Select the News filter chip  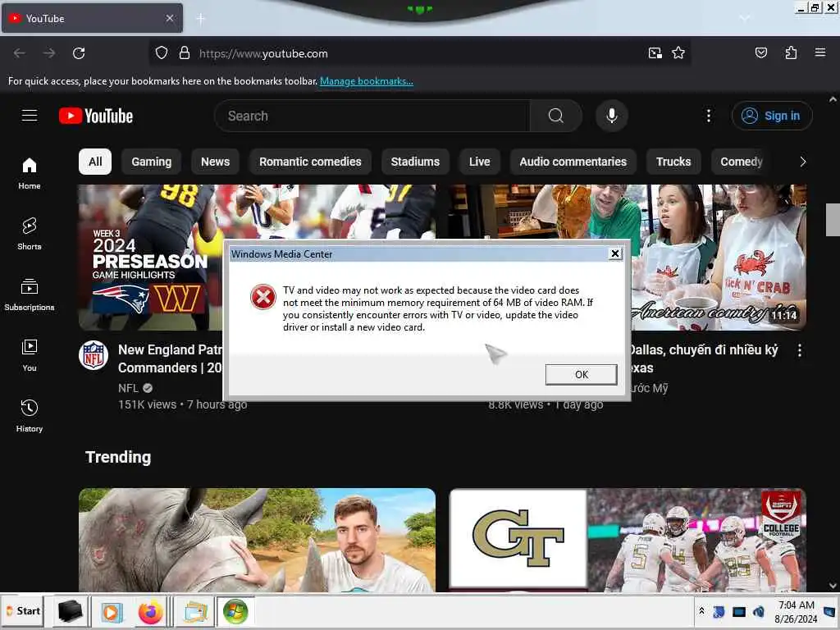216,162
